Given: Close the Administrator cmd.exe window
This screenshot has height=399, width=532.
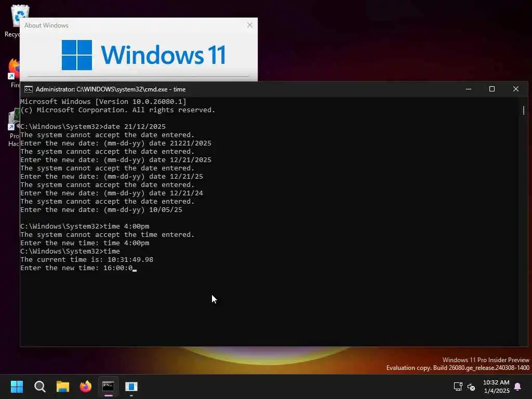Looking at the screenshot, I should click(516, 89).
